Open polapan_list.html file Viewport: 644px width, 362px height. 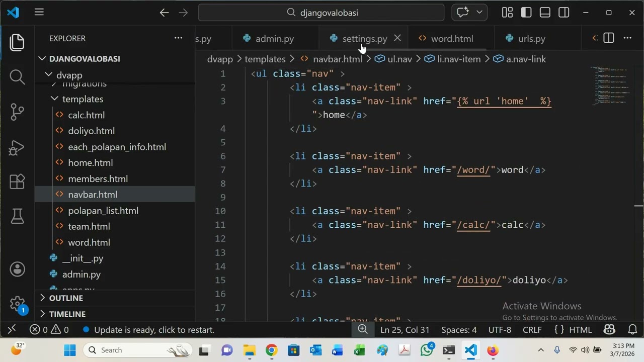115,211
